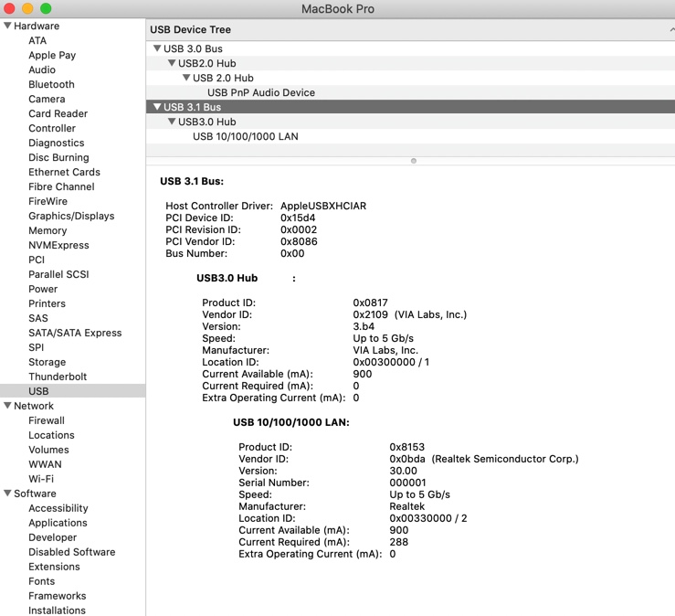
Task: Open SATA/SATA Express in the sidebar
Action: (x=75, y=333)
